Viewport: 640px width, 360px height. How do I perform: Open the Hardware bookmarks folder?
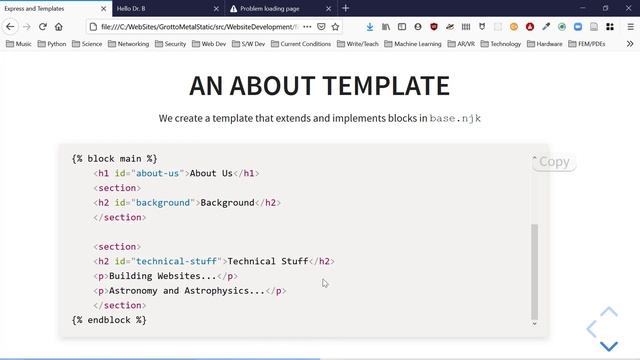point(545,44)
